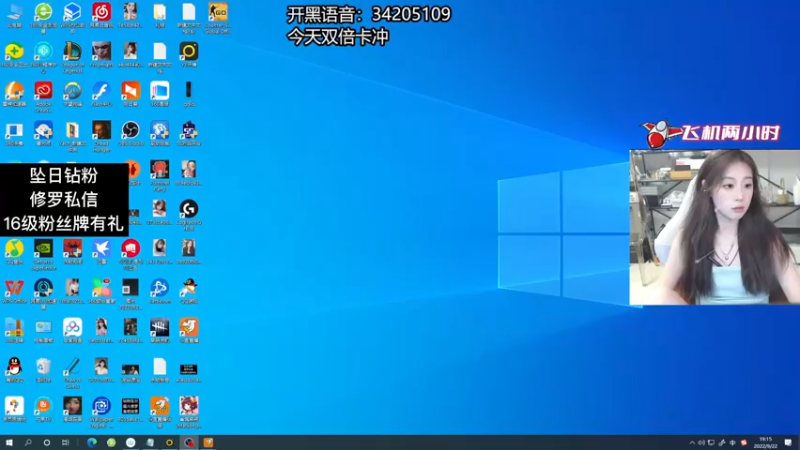800x450 pixels.
Task: Open Task View on taskbar
Action: point(65,442)
